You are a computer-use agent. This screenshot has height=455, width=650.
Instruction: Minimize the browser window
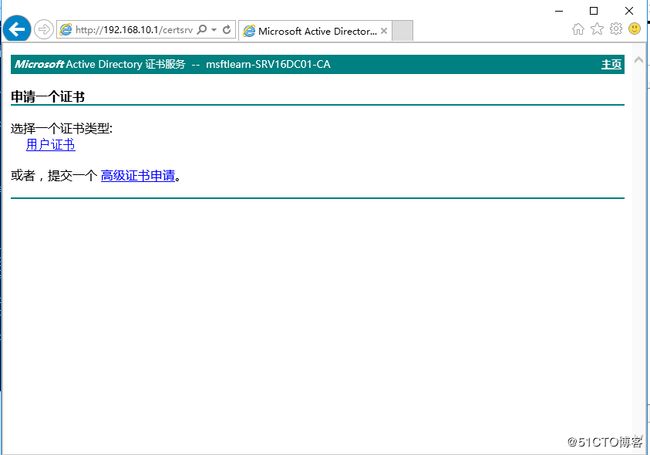(x=559, y=11)
